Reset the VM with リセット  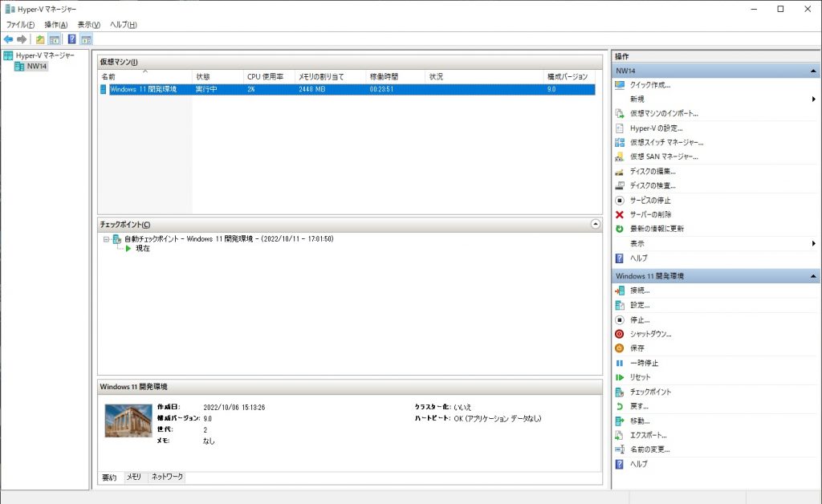click(x=640, y=376)
